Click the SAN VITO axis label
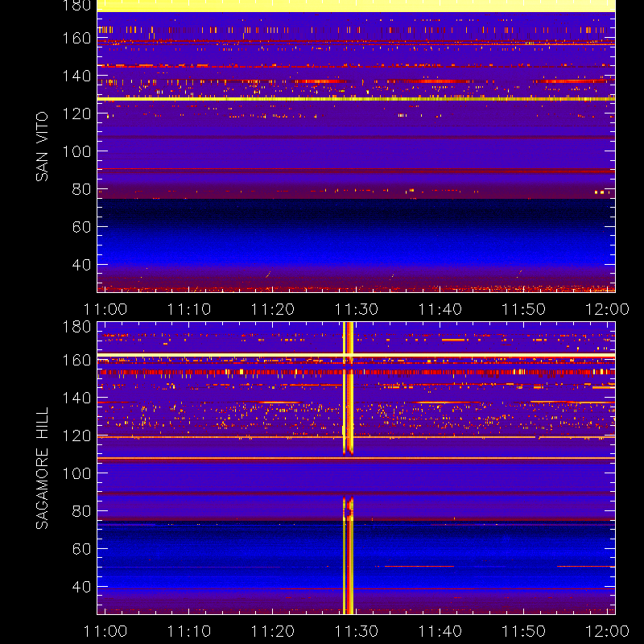The width and height of the screenshot is (644, 644). 42,147
